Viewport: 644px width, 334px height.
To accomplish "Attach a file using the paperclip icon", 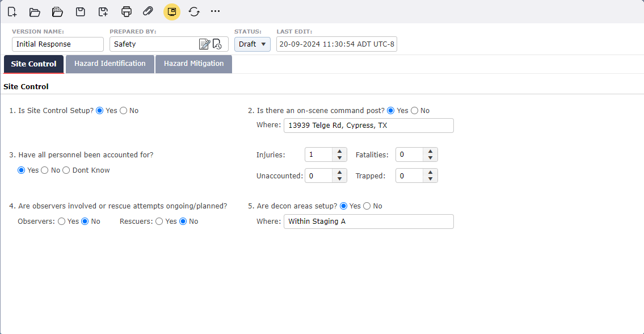I will coord(148,11).
